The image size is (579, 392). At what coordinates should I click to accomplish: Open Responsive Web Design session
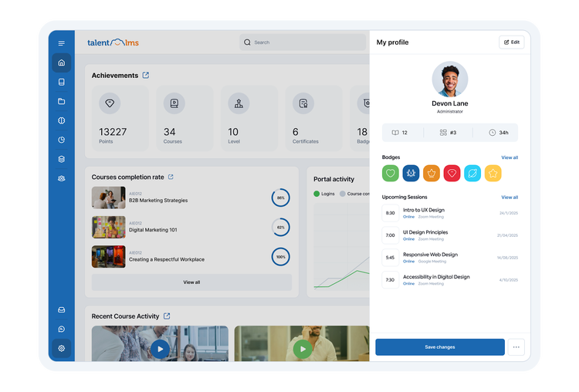[450, 257]
